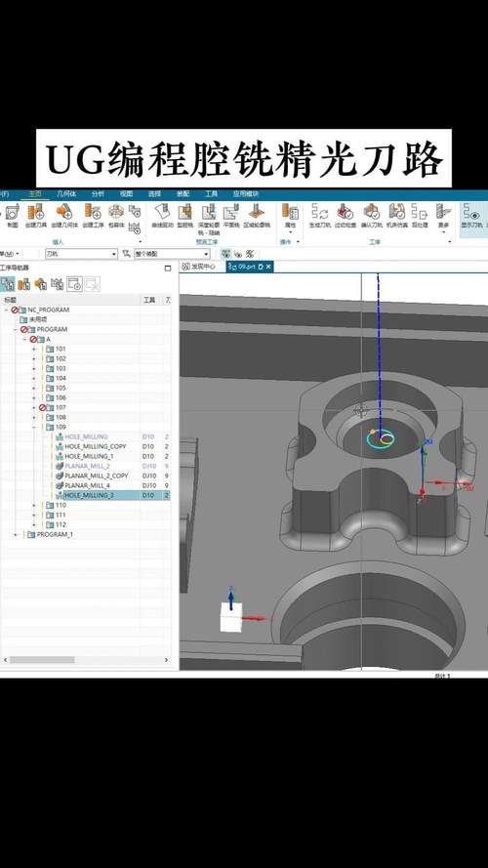Open the 视图 (View) ribbon tab
The width and height of the screenshot is (488, 868).
tap(126, 194)
